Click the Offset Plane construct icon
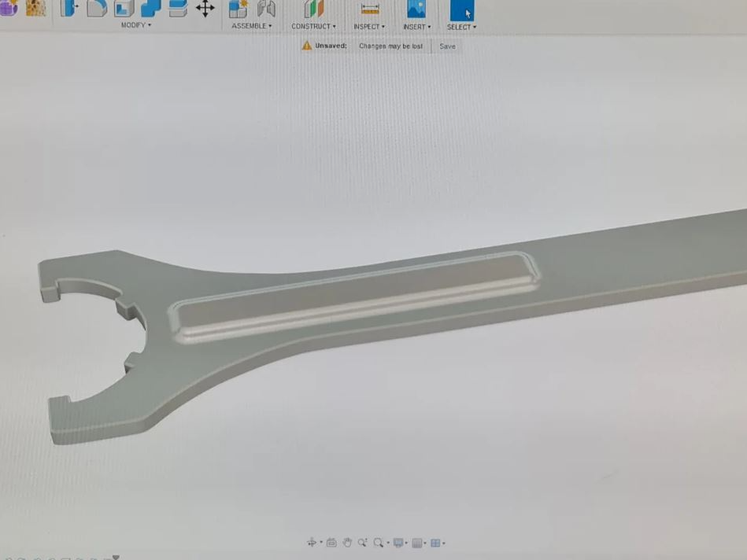The image size is (747, 560). (313, 9)
